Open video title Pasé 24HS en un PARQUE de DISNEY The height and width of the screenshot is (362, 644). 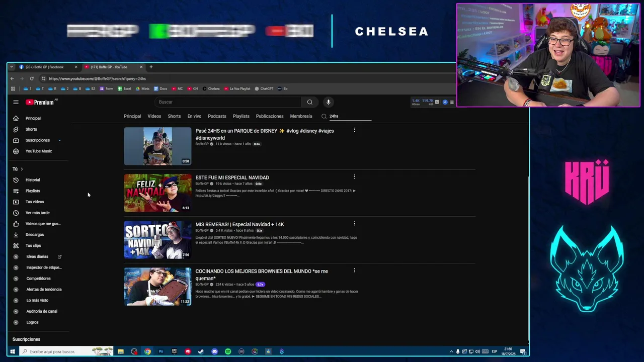click(265, 134)
